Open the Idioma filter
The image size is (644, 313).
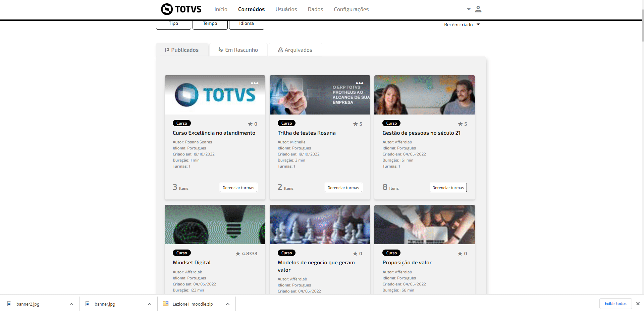coord(247,25)
